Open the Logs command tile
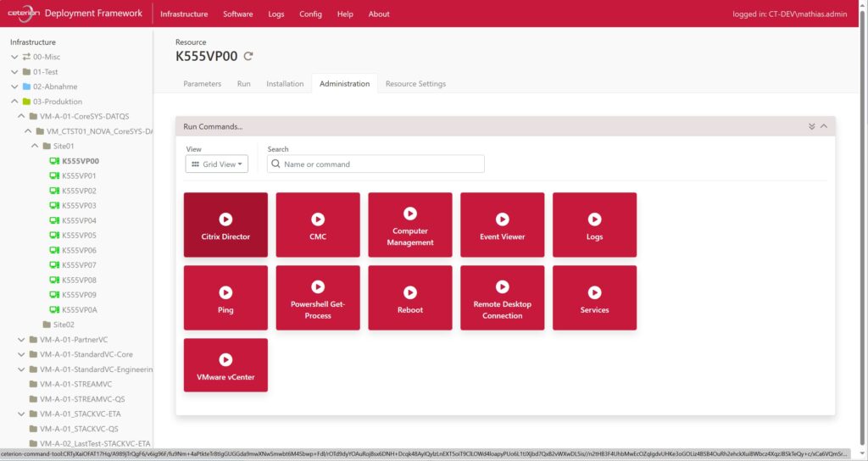868x461 pixels. [x=594, y=225]
